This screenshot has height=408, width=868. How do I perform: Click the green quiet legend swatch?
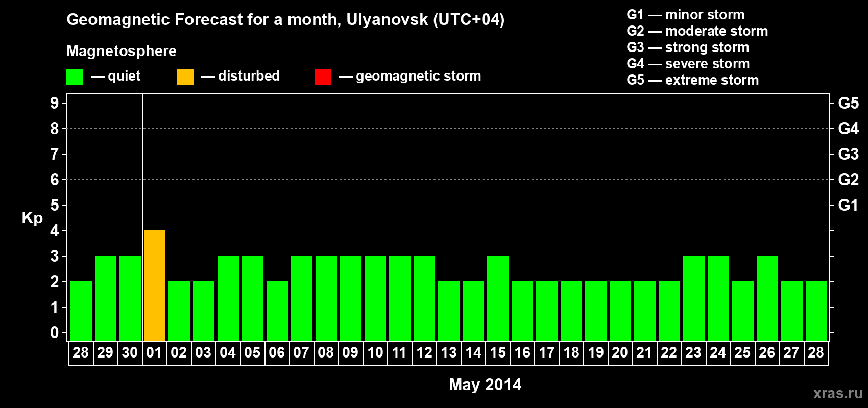(75, 77)
